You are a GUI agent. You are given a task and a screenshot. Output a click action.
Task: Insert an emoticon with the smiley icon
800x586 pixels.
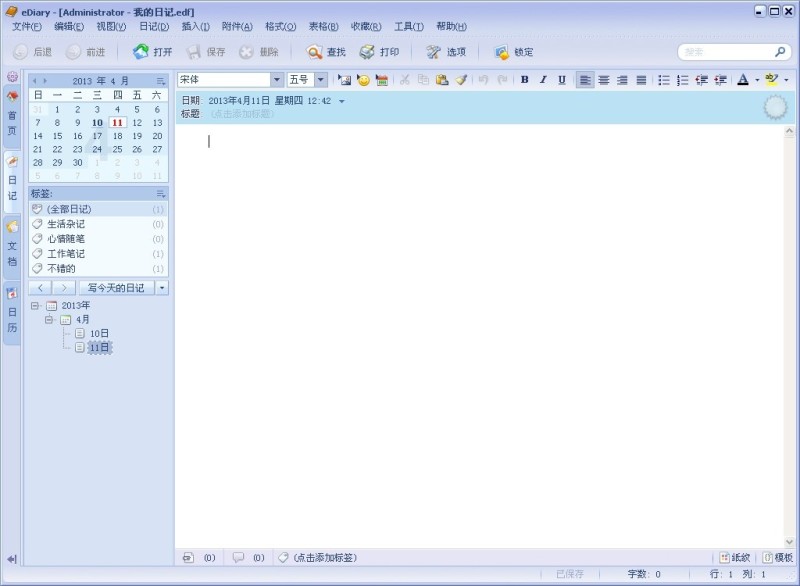click(363, 80)
